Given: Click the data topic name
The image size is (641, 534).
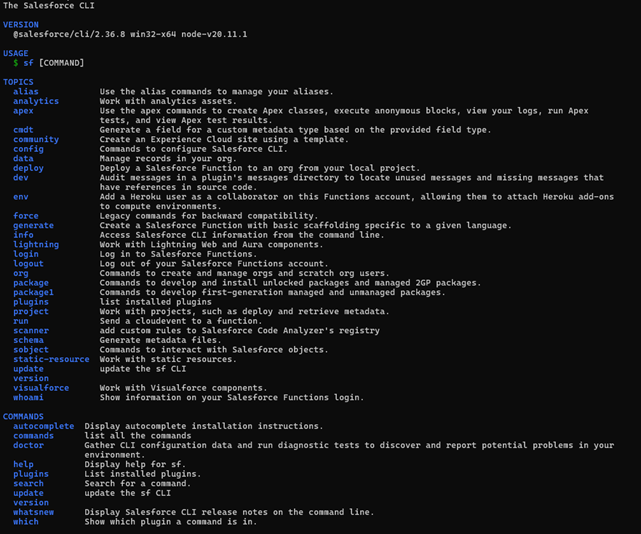Looking at the screenshot, I should 23,159.
